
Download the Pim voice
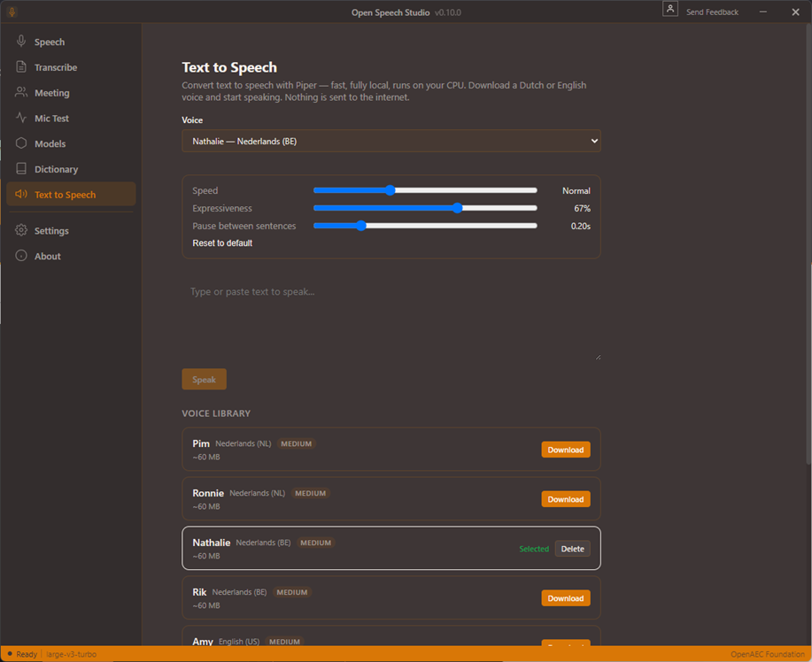566,450
